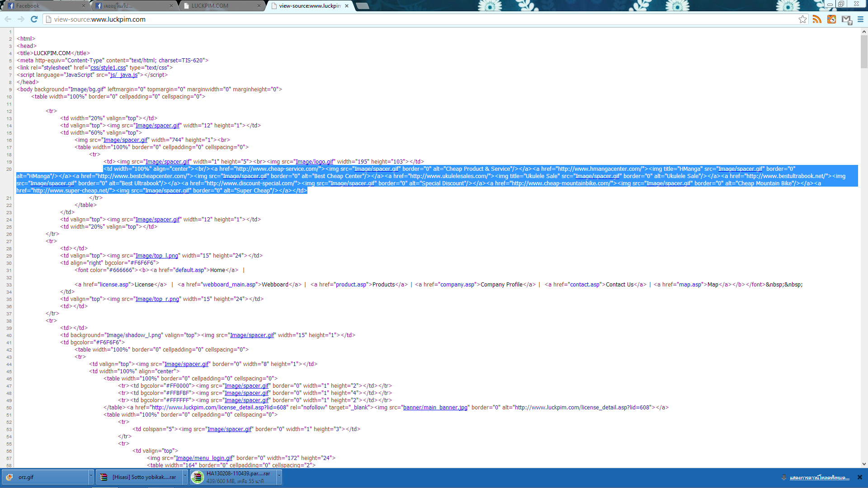Click the reload page icon
The image size is (868, 488).
tap(34, 19)
